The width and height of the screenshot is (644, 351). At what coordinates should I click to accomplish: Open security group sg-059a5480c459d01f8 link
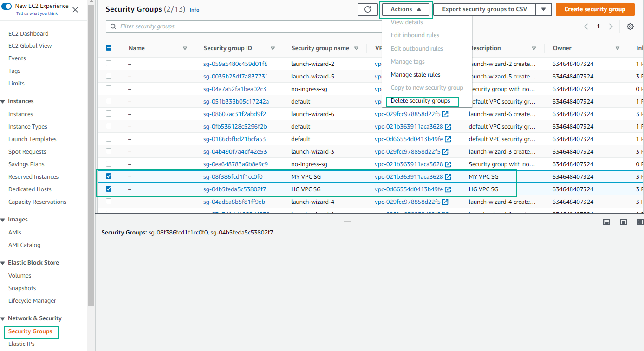(x=235, y=64)
